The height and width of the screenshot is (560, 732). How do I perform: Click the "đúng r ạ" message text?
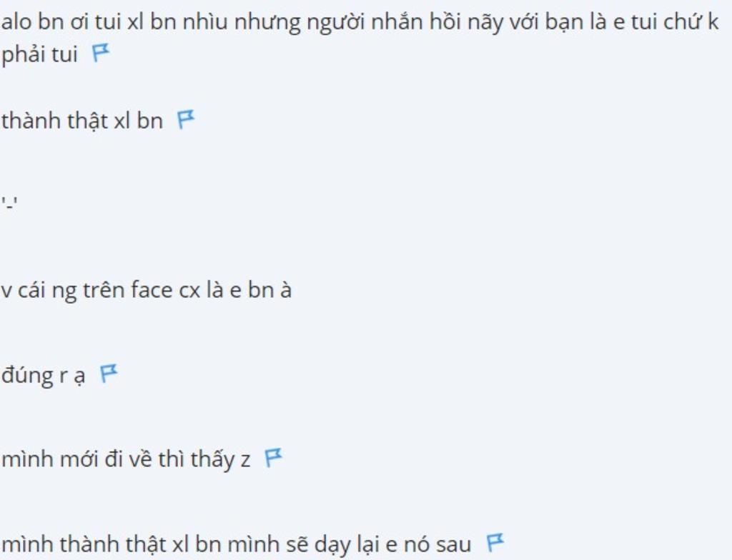pyautogui.click(x=44, y=376)
